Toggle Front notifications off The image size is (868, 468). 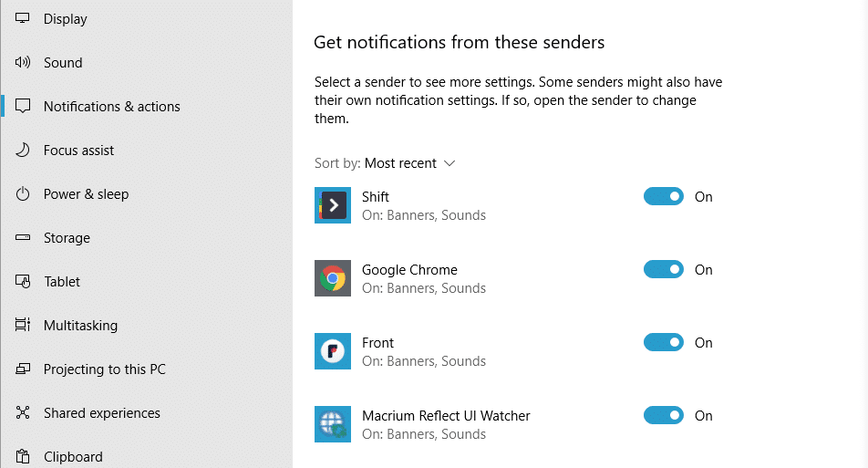click(x=664, y=343)
